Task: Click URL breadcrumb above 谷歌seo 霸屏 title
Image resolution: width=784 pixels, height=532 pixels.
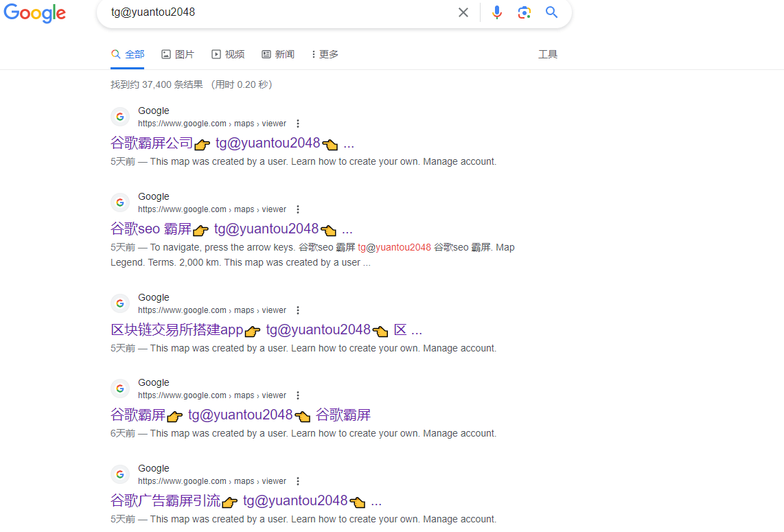Action: coord(212,209)
